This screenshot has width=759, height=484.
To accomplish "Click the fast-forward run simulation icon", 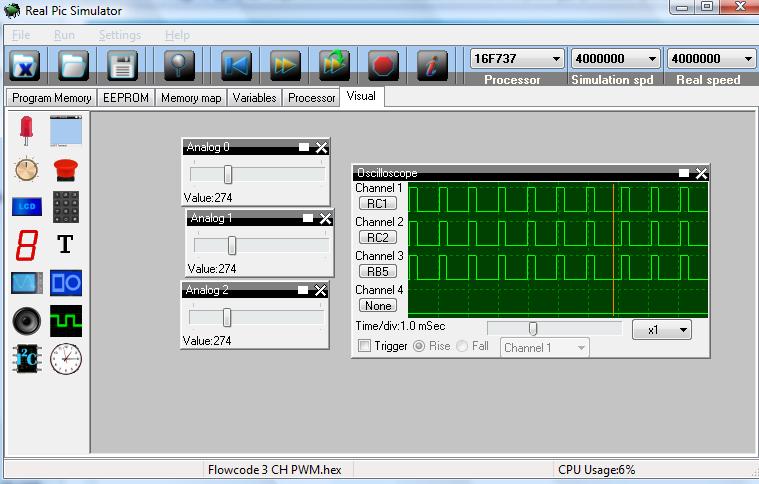I will tap(285, 65).
